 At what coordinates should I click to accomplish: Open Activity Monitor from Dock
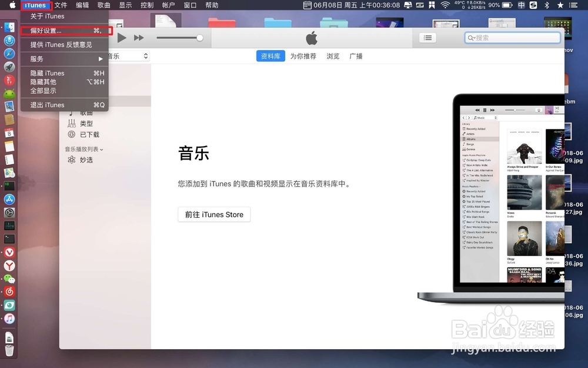[9, 226]
